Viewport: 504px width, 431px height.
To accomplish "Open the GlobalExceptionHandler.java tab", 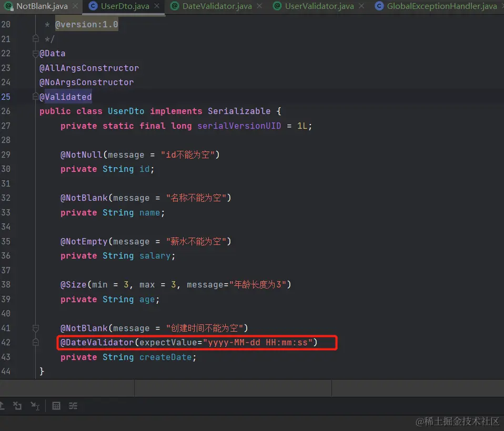I will click(437, 6).
